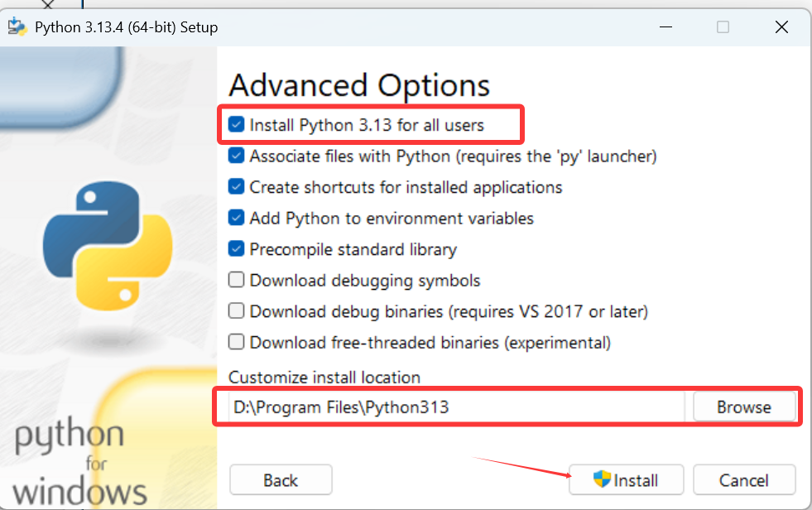
Task: Start installation with the Install button
Action: [626, 480]
